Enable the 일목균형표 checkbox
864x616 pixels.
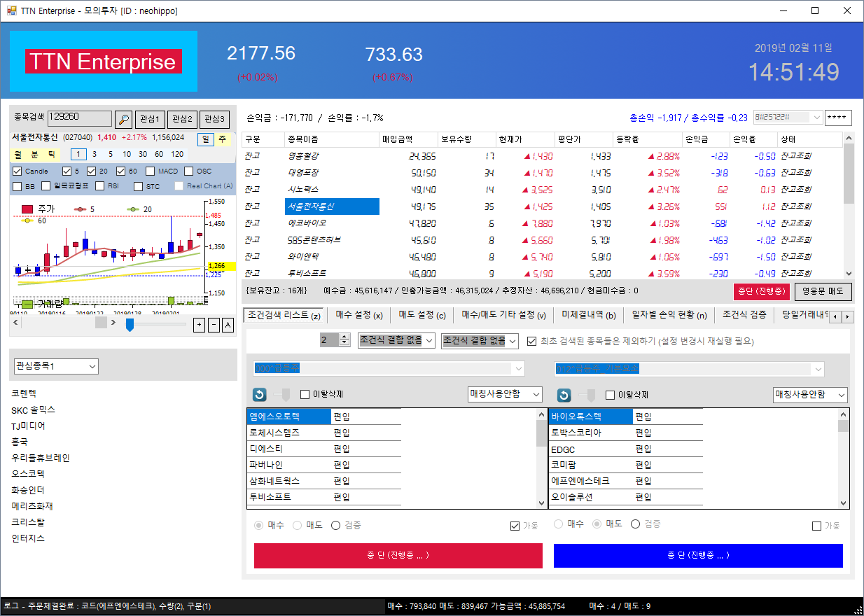46,186
